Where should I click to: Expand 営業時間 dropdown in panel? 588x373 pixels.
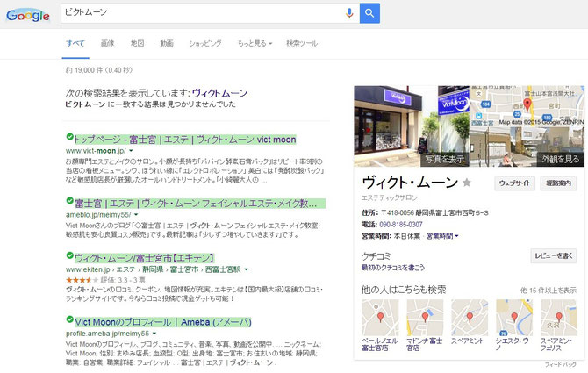(x=442, y=236)
